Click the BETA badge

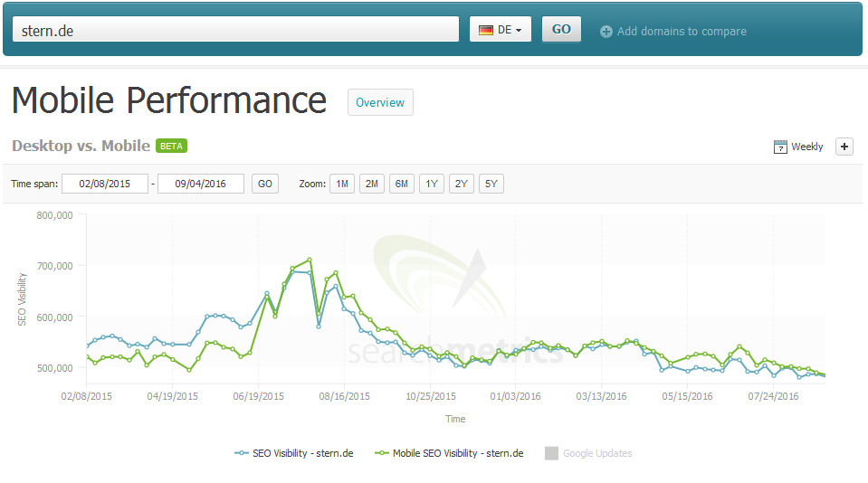click(172, 146)
